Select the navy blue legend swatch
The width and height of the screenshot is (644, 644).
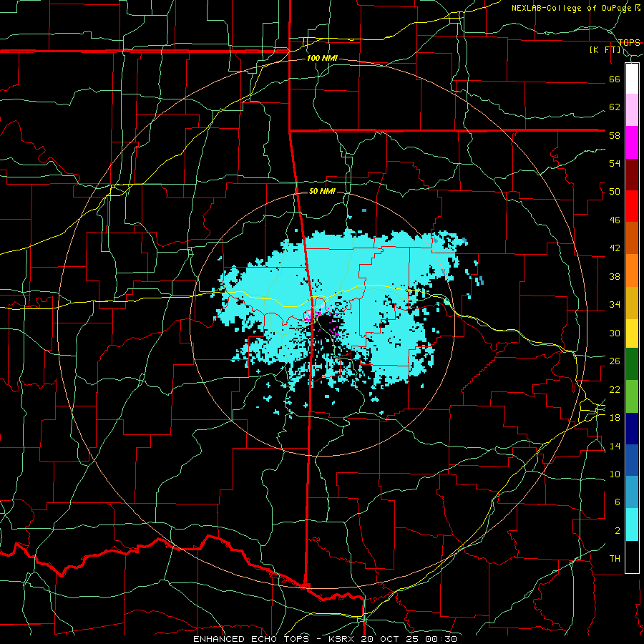tap(632, 429)
